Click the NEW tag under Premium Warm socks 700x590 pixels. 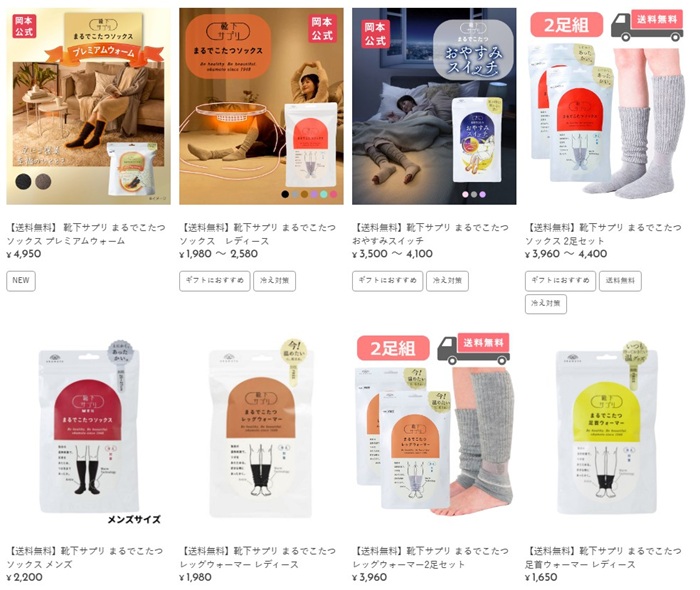[21, 281]
